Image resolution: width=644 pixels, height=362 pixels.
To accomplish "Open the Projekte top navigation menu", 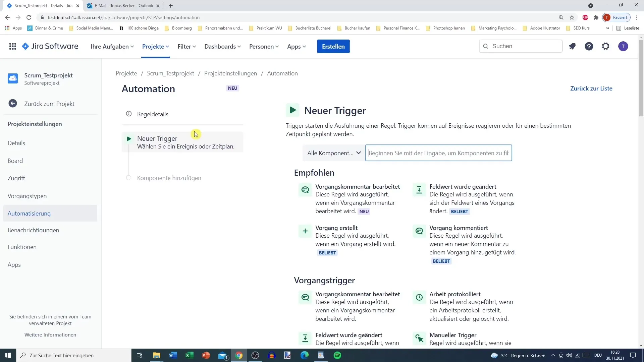I will pos(155,46).
